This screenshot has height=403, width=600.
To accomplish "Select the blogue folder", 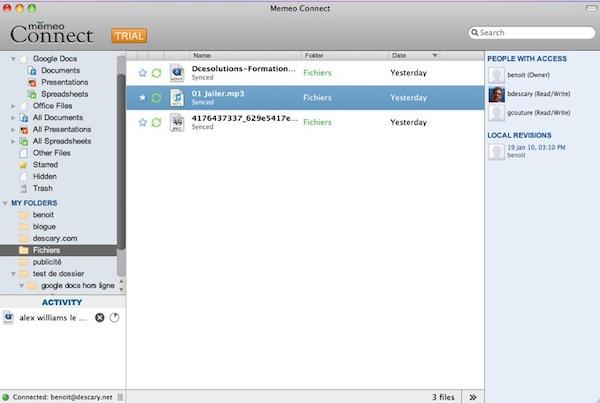I will click(44, 227).
